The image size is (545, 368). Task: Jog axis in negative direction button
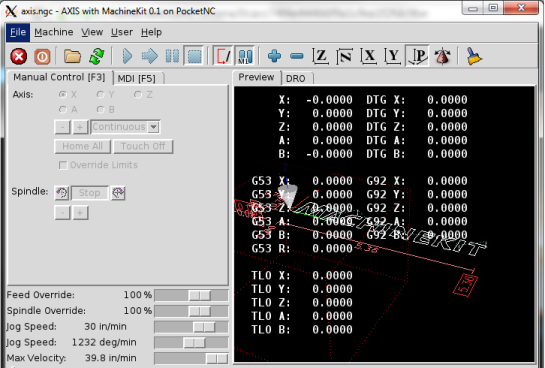[x=63, y=127]
